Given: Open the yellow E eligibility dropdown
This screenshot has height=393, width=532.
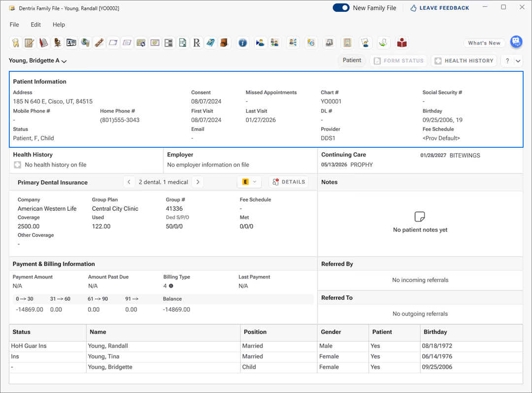Looking at the screenshot, I should [249, 182].
